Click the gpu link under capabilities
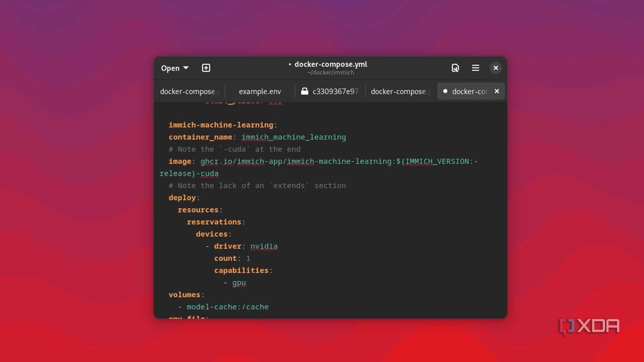This screenshot has width=644, height=362. [x=239, y=282]
